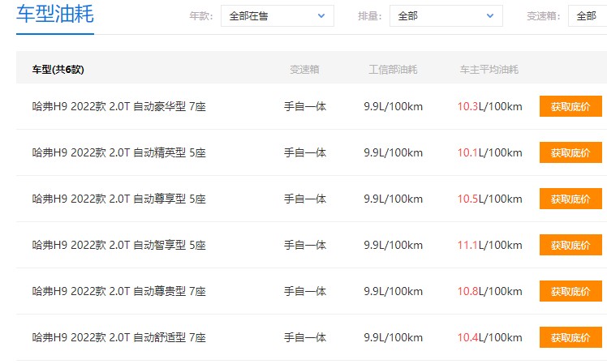
Task: Click owner average 10.8L/100km value
Action: coord(489,291)
